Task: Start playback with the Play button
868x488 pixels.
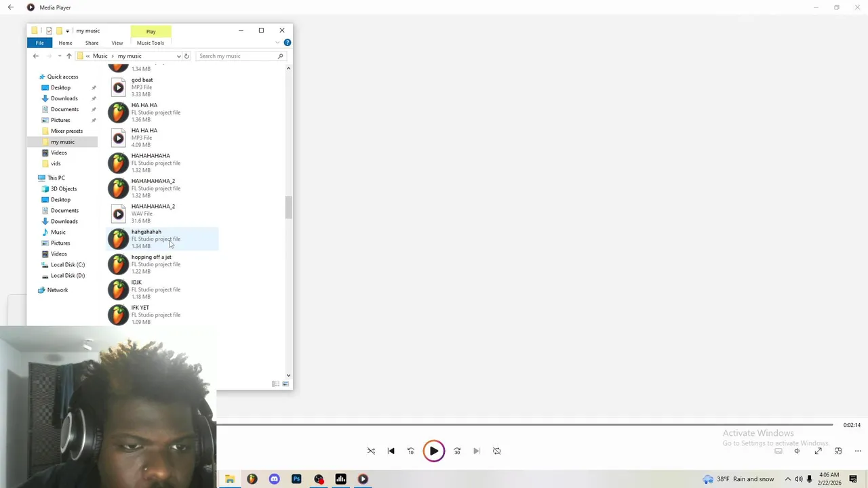Action: (x=434, y=451)
